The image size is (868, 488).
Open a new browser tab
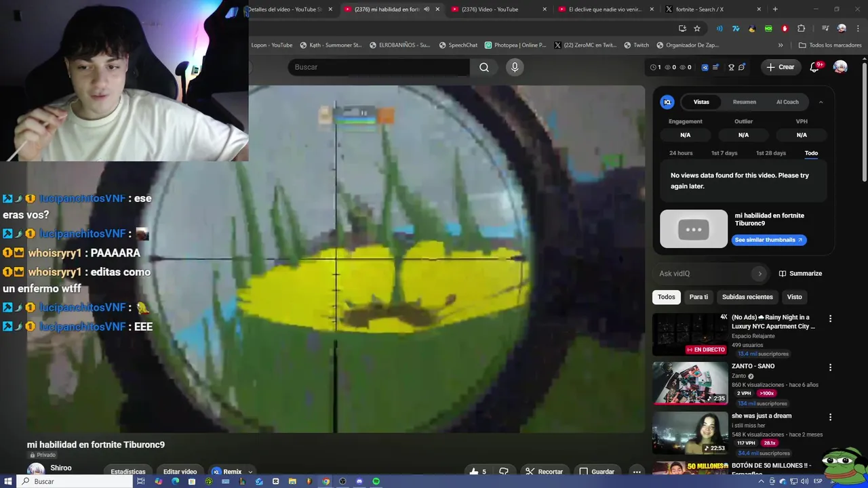point(775,9)
